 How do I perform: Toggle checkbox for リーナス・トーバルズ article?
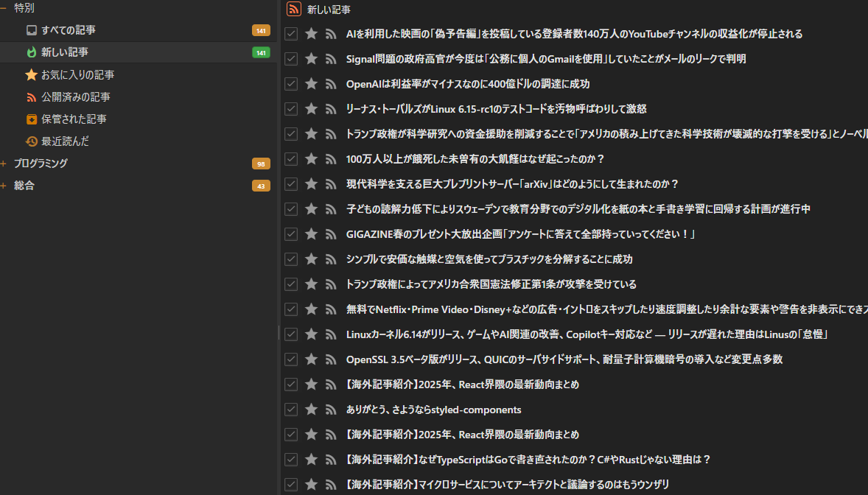291,108
